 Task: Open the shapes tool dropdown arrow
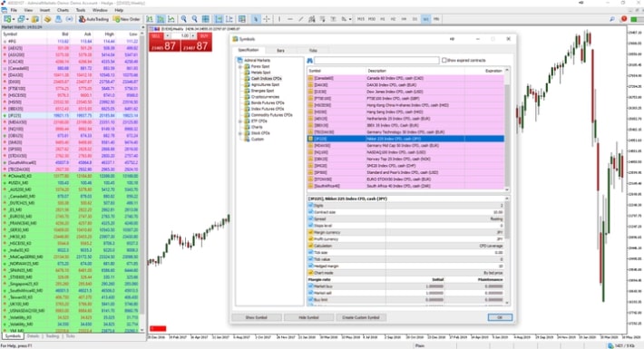[350, 19]
